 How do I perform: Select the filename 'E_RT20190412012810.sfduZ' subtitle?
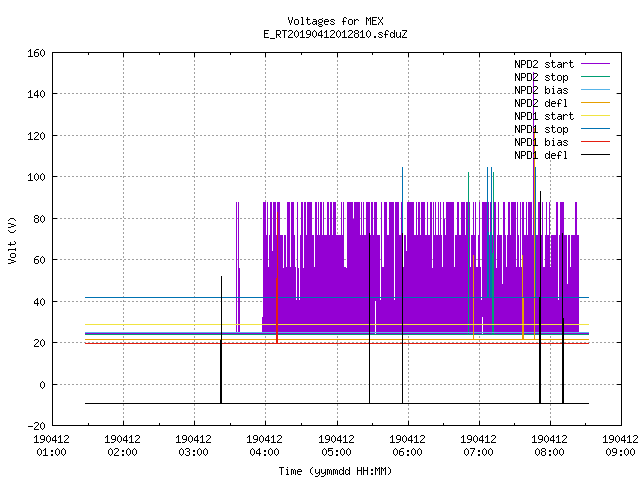[x=335, y=34]
